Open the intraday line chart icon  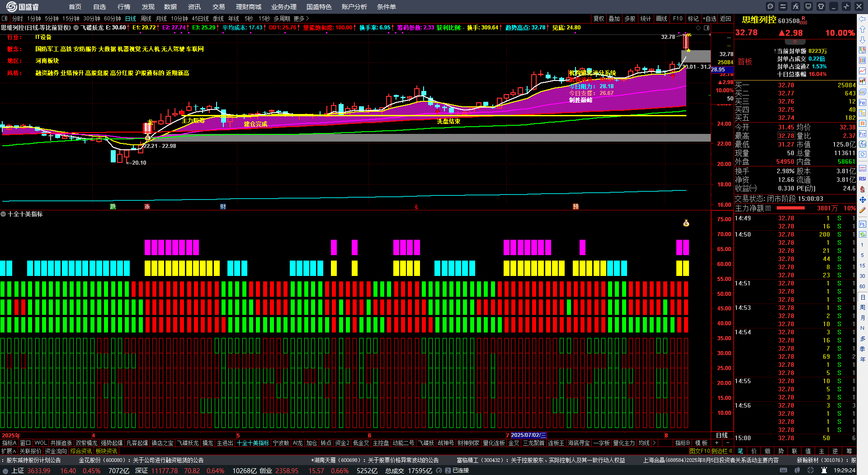click(x=863, y=71)
